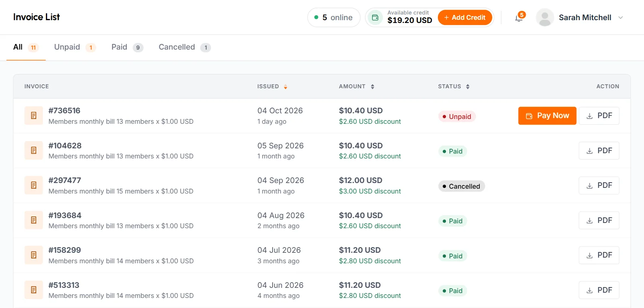Click invoice number #297477

click(65, 180)
